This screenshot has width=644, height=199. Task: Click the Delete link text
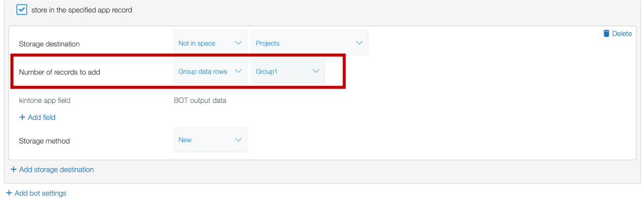[622, 34]
